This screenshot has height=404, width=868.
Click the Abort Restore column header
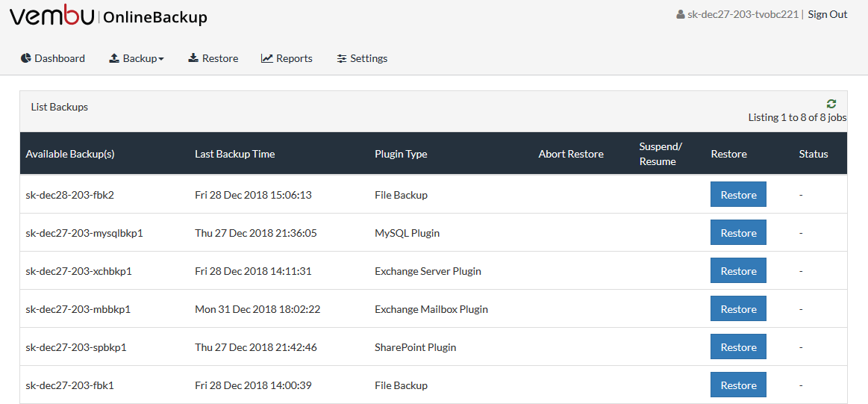[x=571, y=154]
